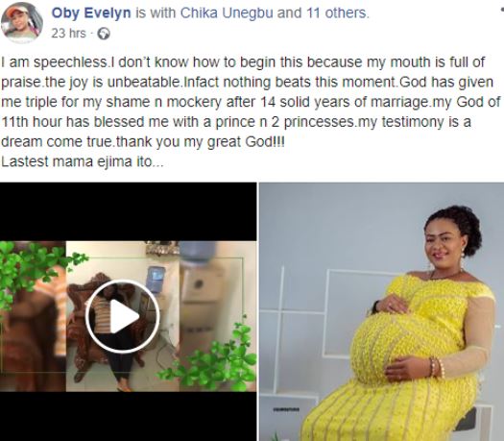Open the post via '23 hrs' timestamp
Viewport: 504px width, 441px height.
[x=68, y=33]
